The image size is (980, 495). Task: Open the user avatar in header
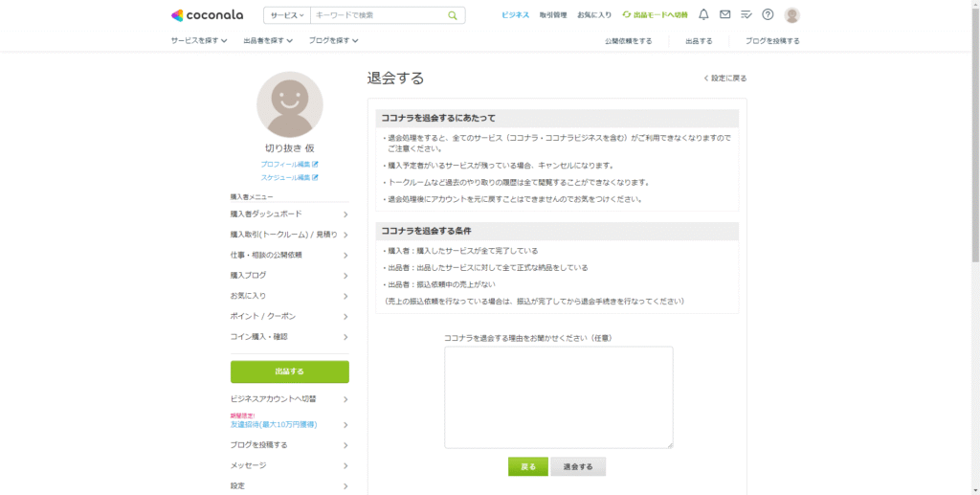pyautogui.click(x=791, y=15)
